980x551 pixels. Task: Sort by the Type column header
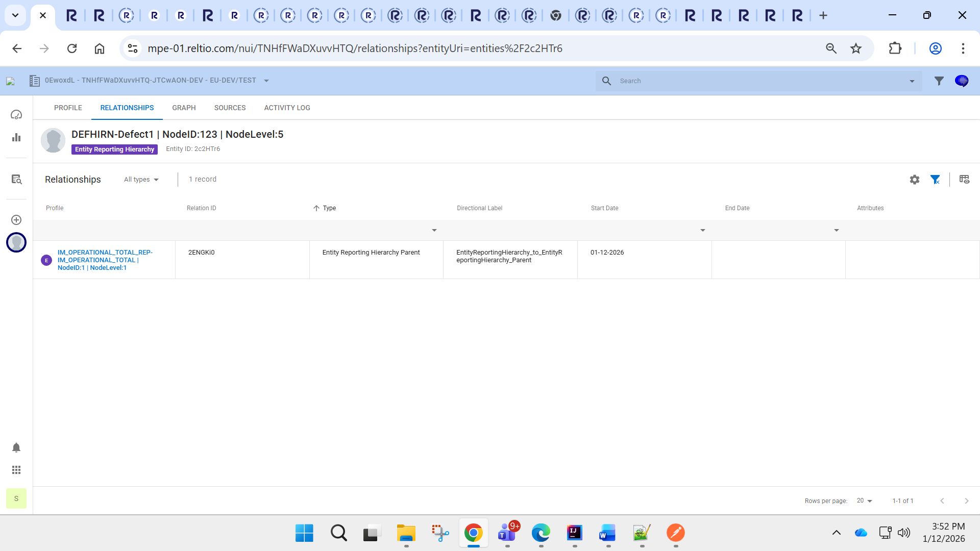(329, 208)
